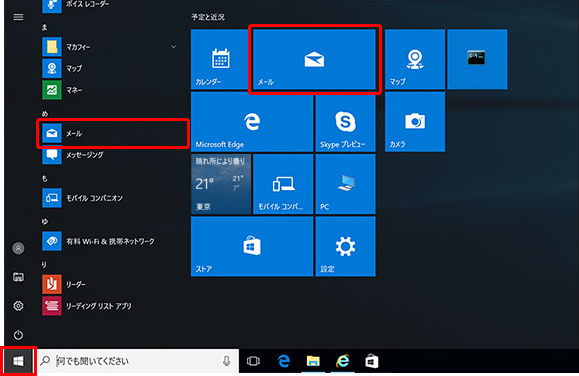
Task: Open Store from the taskbar
Action: point(372,361)
